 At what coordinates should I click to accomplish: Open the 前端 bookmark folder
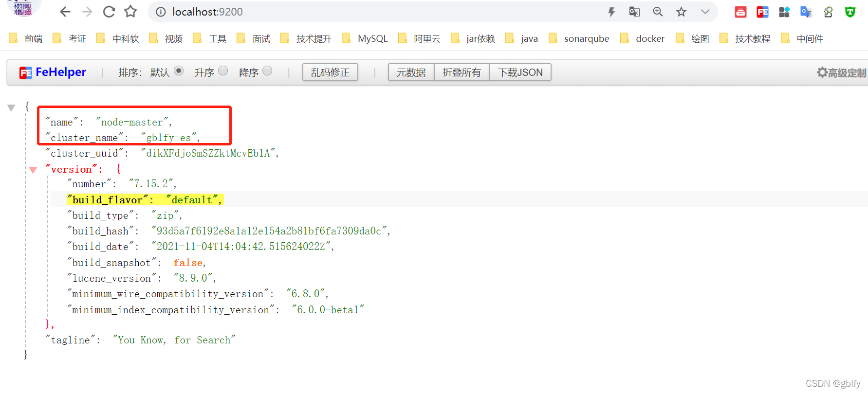click(x=26, y=38)
